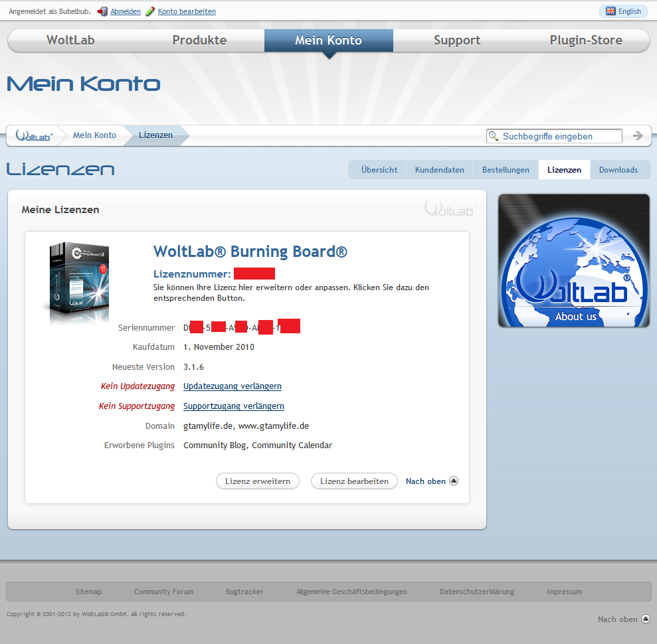Click Nach oben link in license card
This screenshot has height=644, width=657.
click(x=425, y=481)
